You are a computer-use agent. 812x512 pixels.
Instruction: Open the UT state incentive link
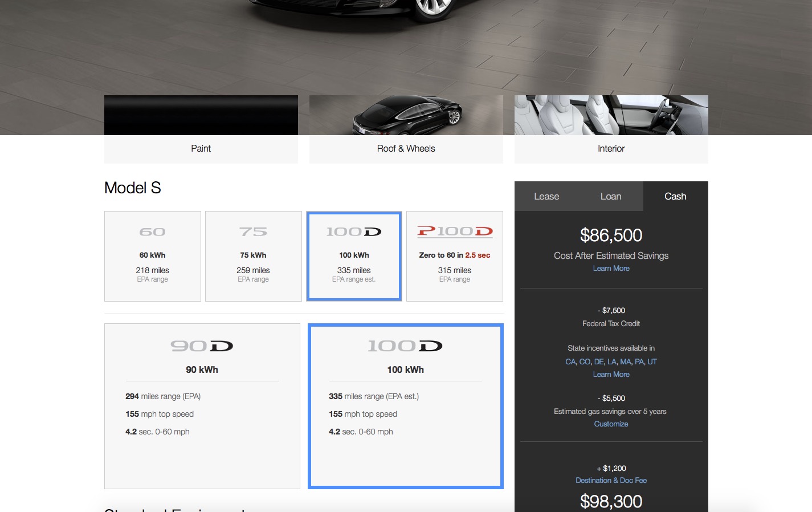[652, 361]
